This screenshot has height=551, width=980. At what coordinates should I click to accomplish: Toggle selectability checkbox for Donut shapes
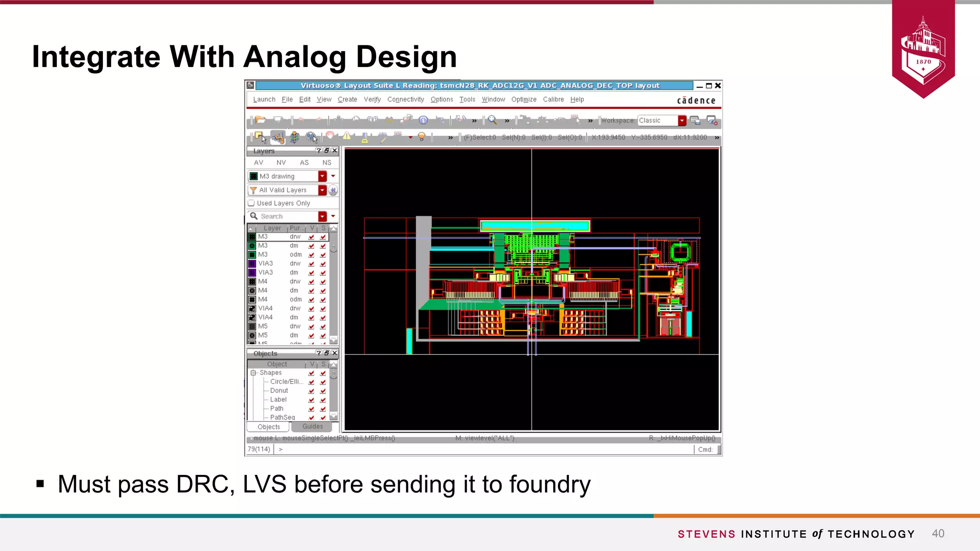(x=323, y=391)
